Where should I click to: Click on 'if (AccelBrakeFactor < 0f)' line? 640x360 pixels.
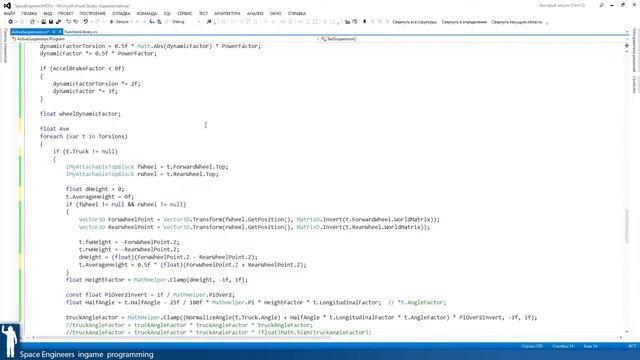tap(82, 68)
